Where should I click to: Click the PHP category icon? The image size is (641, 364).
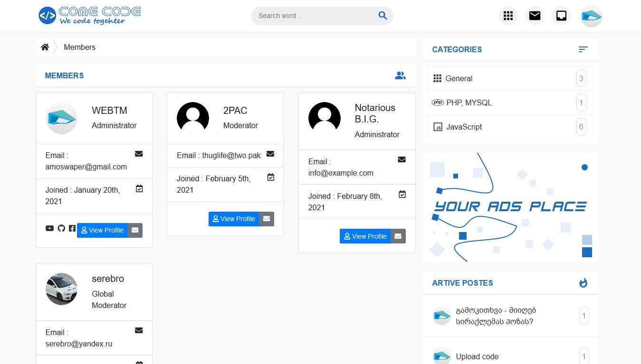[438, 103]
